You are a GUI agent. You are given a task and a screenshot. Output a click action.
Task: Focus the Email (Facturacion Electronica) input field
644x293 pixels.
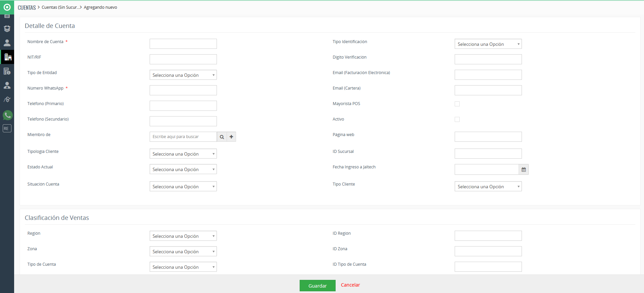(488, 75)
